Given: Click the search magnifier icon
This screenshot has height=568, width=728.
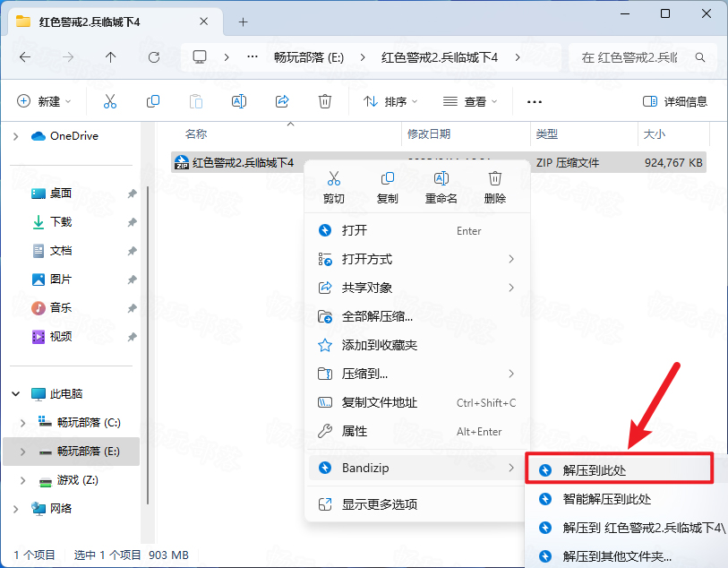Looking at the screenshot, I should tap(700, 57).
